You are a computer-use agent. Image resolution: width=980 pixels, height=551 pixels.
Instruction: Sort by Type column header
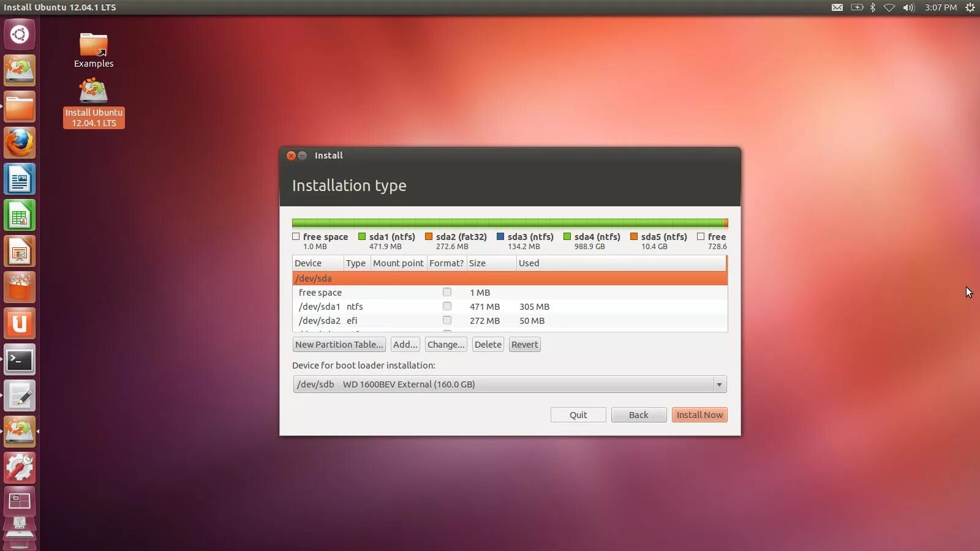click(357, 263)
